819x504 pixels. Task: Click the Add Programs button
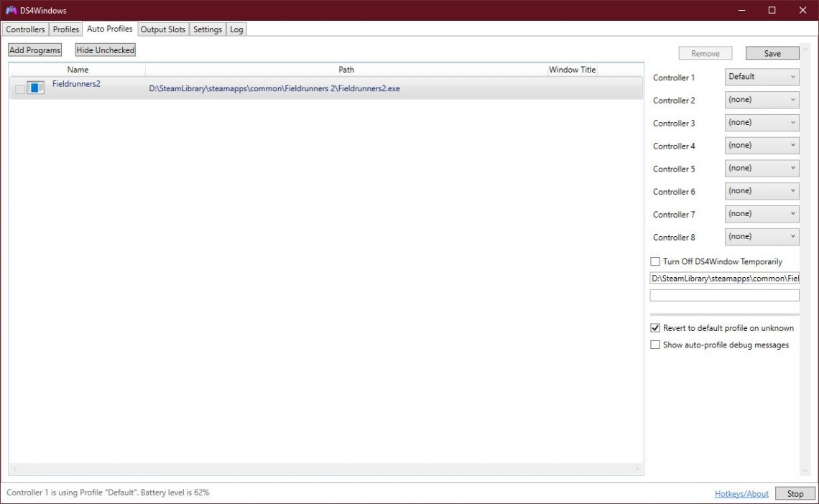(34, 50)
